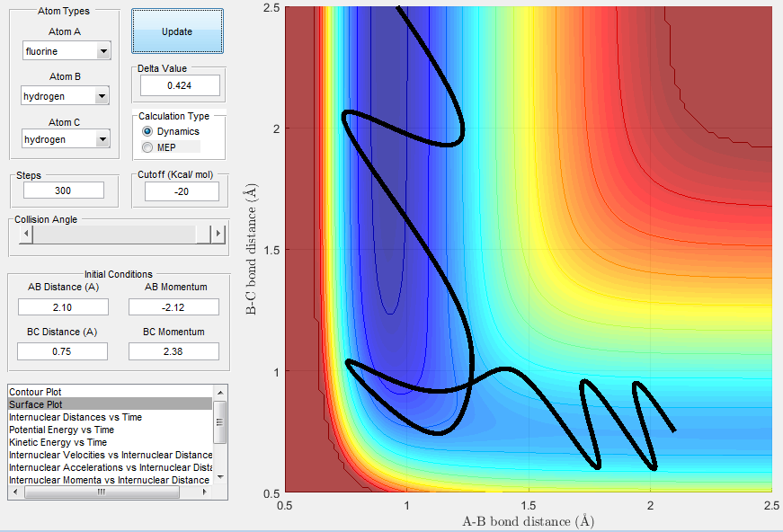Click the Collision Angle slider right arrow

218,234
